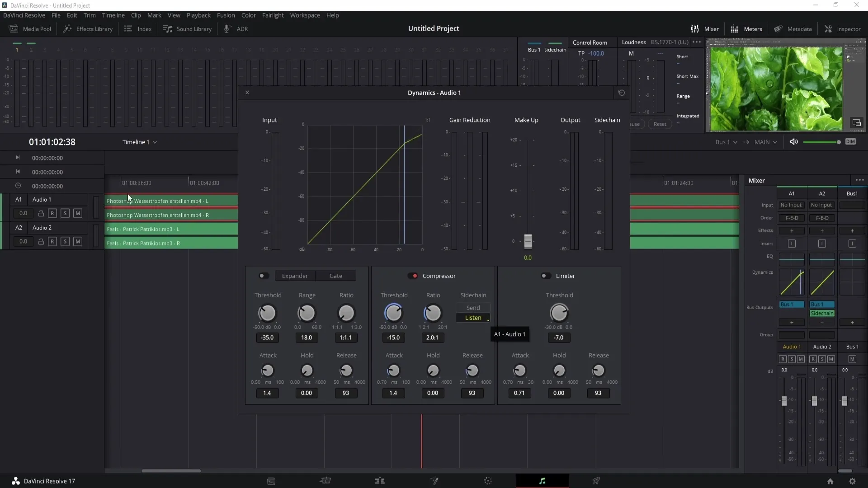Open the Playback menu
The width and height of the screenshot is (868, 488).
pyautogui.click(x=198, y=15)
